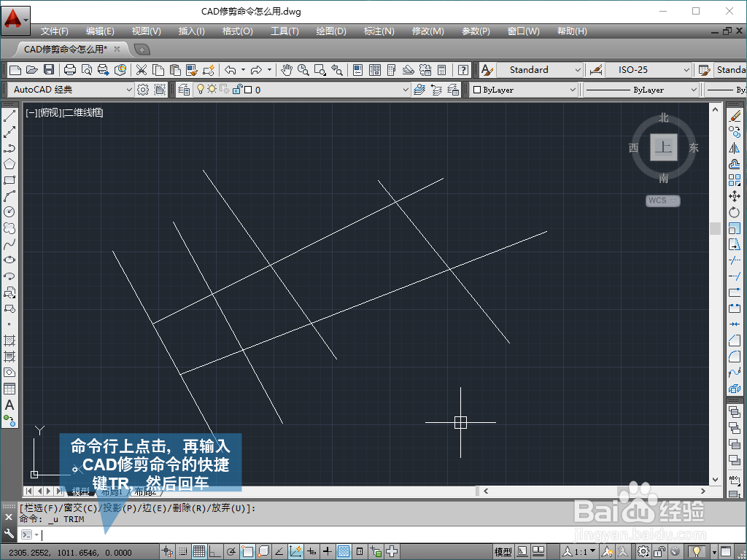Select the Mirror modify tool
Image resolution: width=747 pixels, height=560 pixels.
coord(734,148)
